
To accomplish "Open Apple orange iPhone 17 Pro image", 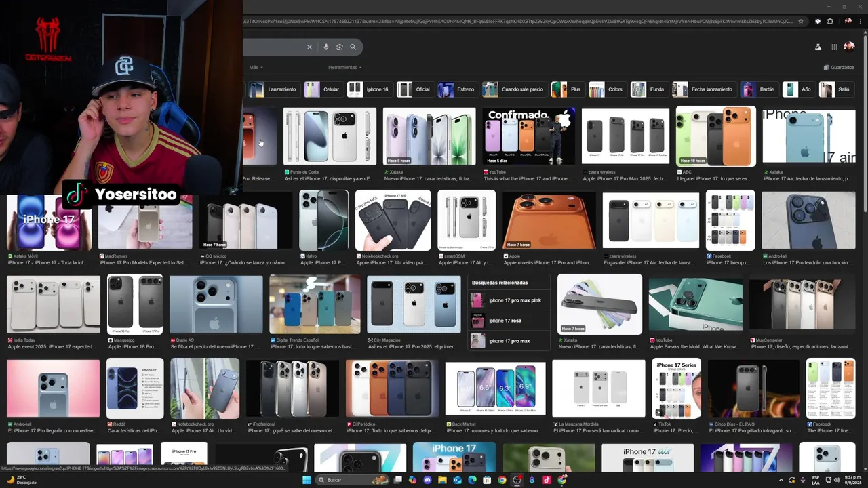I will pyautogui.click(x=549, y=220).
